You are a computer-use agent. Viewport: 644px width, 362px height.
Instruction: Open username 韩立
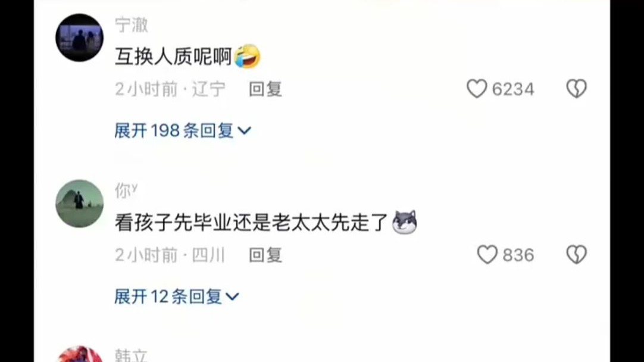132,355
